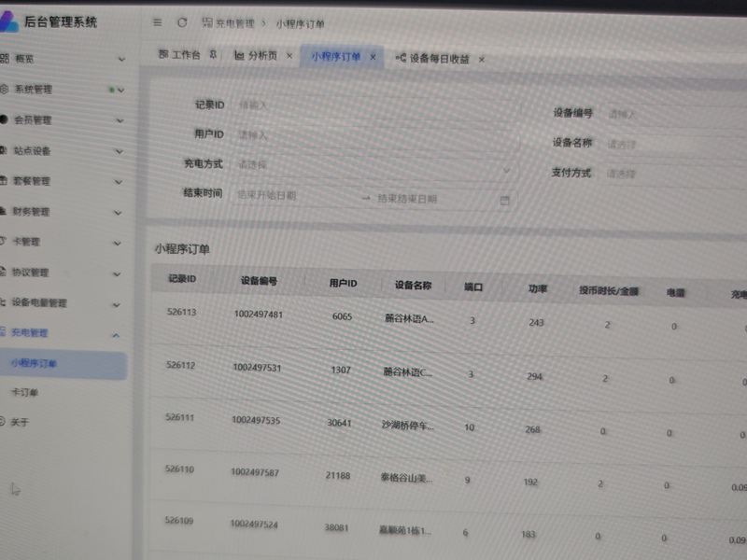Viewport: 747px width, 560px height.
Task: Select the 小程序订单 tab
Action: pos(336,57)
